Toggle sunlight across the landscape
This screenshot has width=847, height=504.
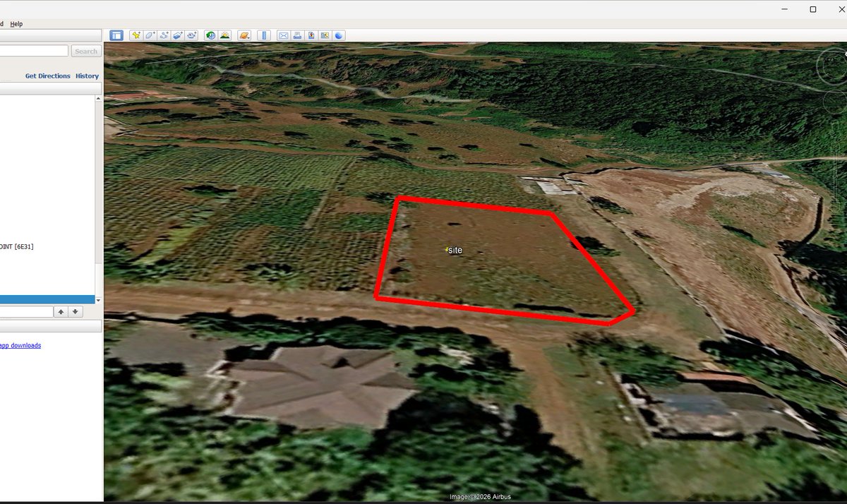[x=224, y=35]
